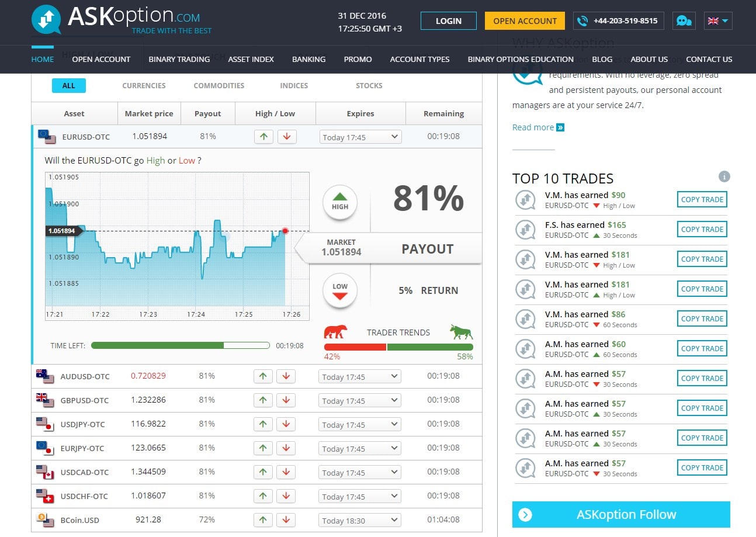Switch to STOCKS filter tab
Viewport: 756px width, 537px height.
tap(369, 85)
